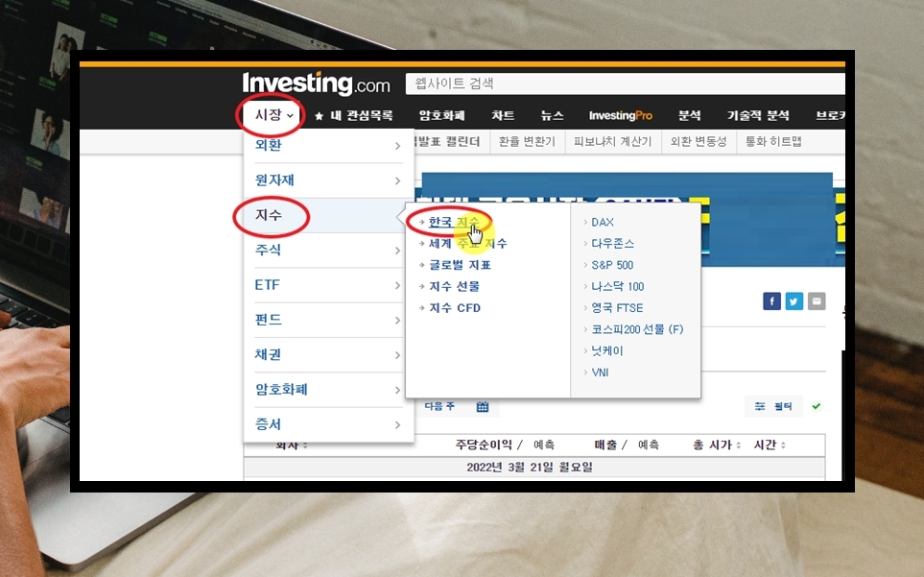Share page via email envelope icon
Viewport: 924px width, 577px height.
click(817, 301)
